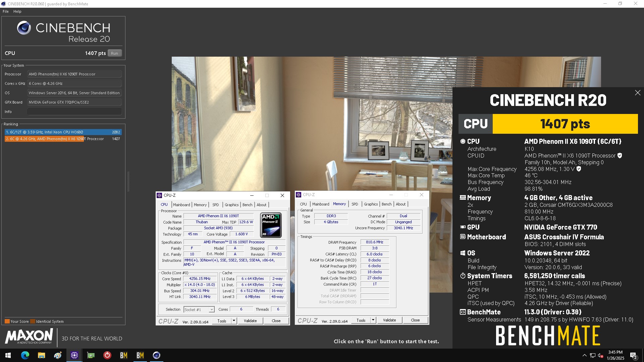Select the second BM BenchMate taskbar icon
This screenshot has height=362, width=644.
(x=140, y=355)
